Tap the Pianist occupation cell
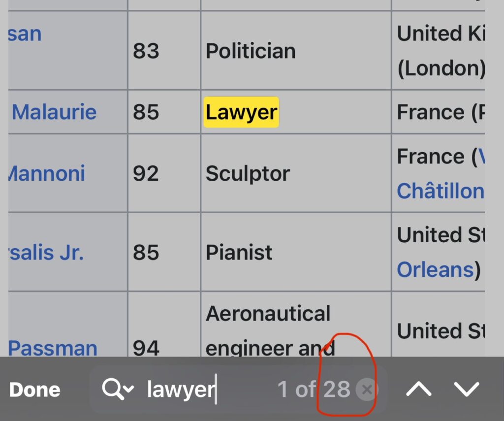 (x=239, y=253)
